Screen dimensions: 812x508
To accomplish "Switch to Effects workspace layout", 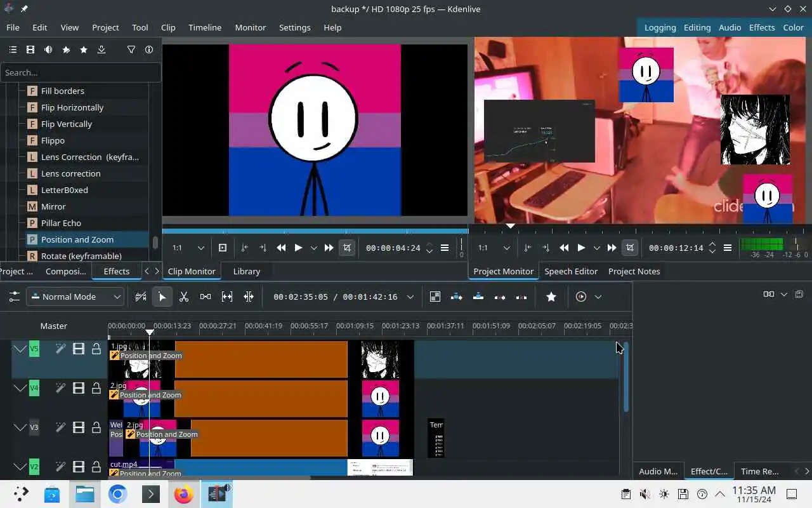I will 762,27.
